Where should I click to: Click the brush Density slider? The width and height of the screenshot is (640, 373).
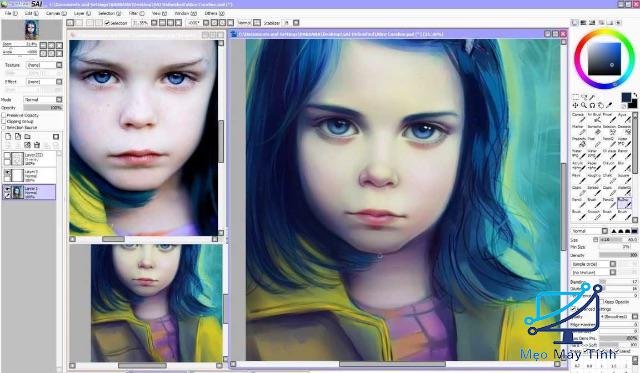click(619, 255)
